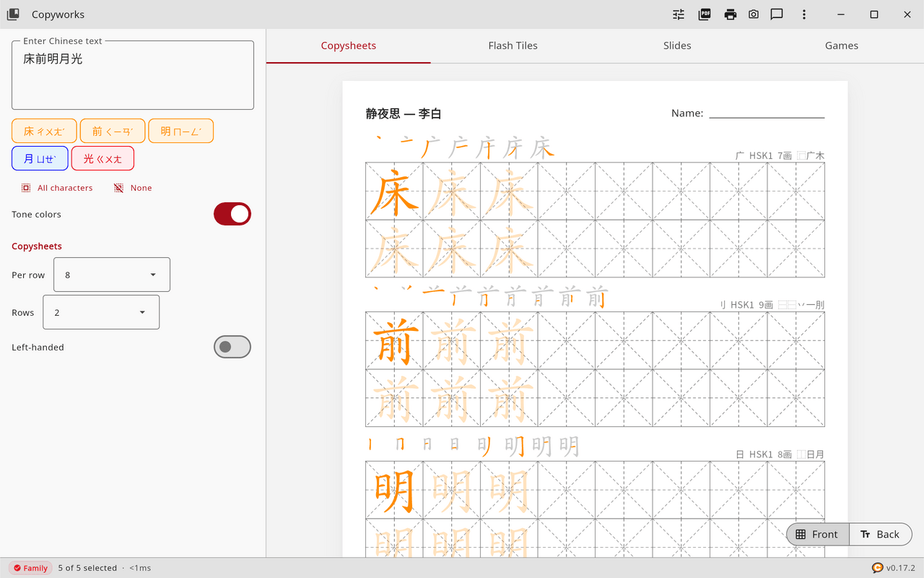Open the three-dot overflow menu
924x578 pixels.
tap(804, 14)
